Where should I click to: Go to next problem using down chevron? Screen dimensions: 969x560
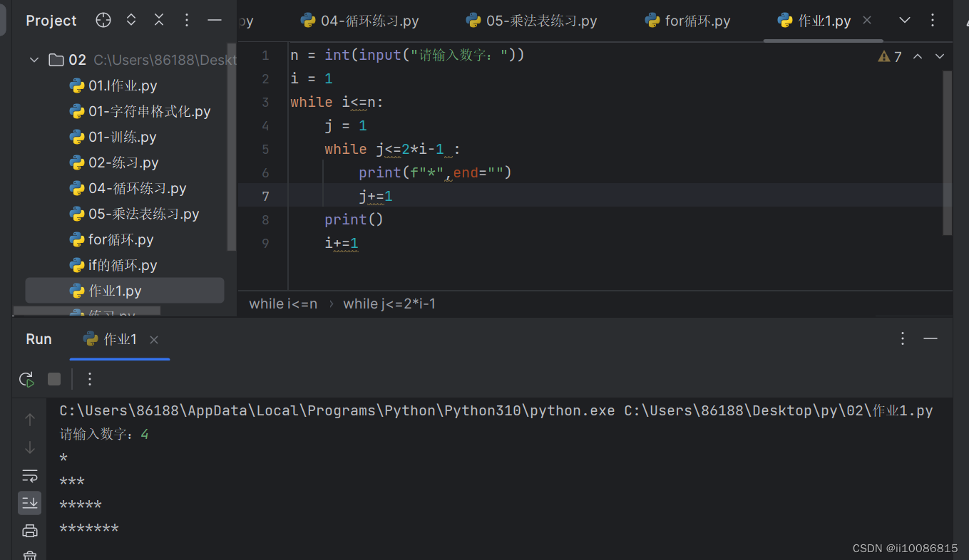click(x=939, y=56)
